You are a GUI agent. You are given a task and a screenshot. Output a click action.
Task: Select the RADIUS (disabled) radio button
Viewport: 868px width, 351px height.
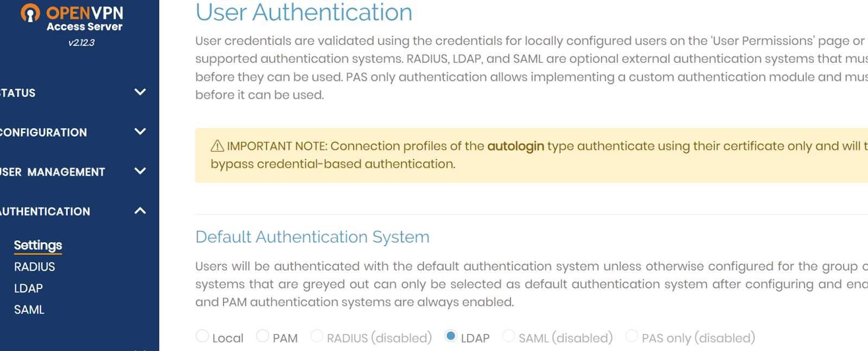(317, 336)
